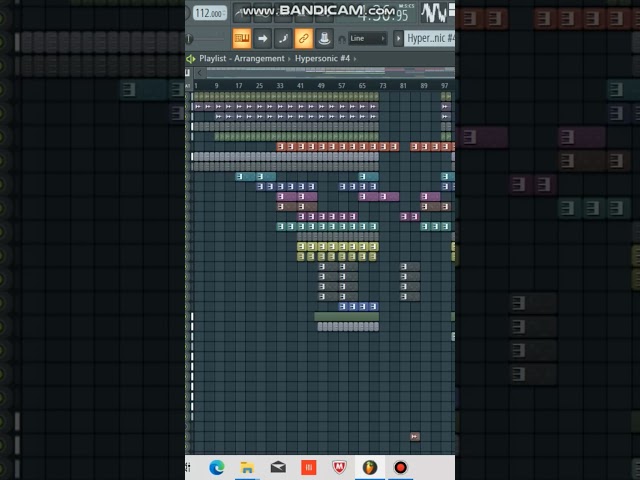This screenshot has height=480, width=640.
Task: Open the orange app icon on taskbar
Action: [309, 467]
